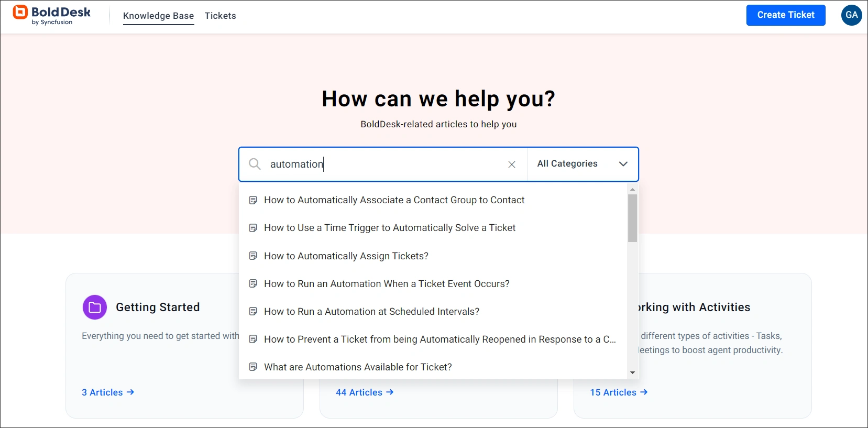Screen dimensions: 868x428
Task: Open the Knowledge Base tab
Action: pyautogui.click(x=158, y=16)
